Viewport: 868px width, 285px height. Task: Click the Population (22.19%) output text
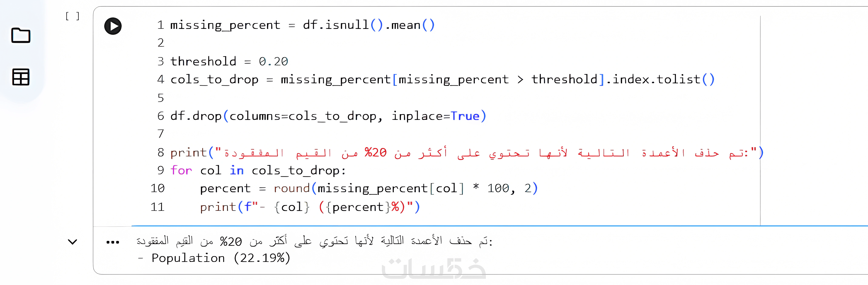pos(214,258)
